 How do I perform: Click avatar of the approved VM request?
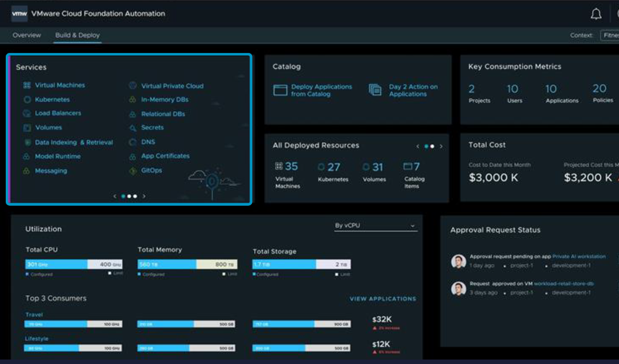(x=458, y=288)
